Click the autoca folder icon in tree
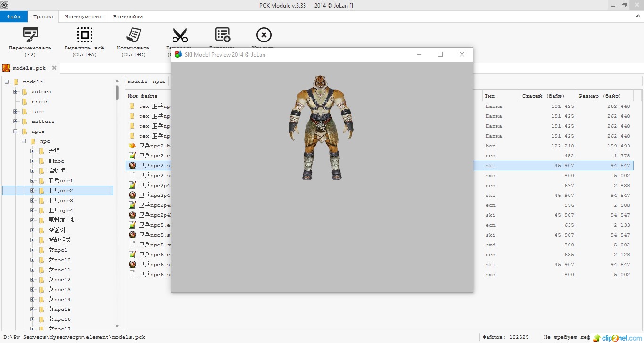644x343 pixels. coord(25,92)
